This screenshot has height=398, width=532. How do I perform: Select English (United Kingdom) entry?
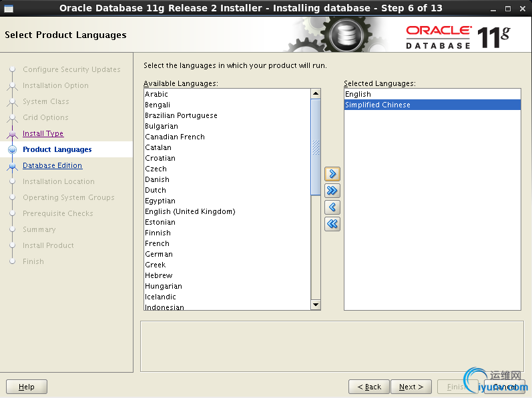pos(227,212)
